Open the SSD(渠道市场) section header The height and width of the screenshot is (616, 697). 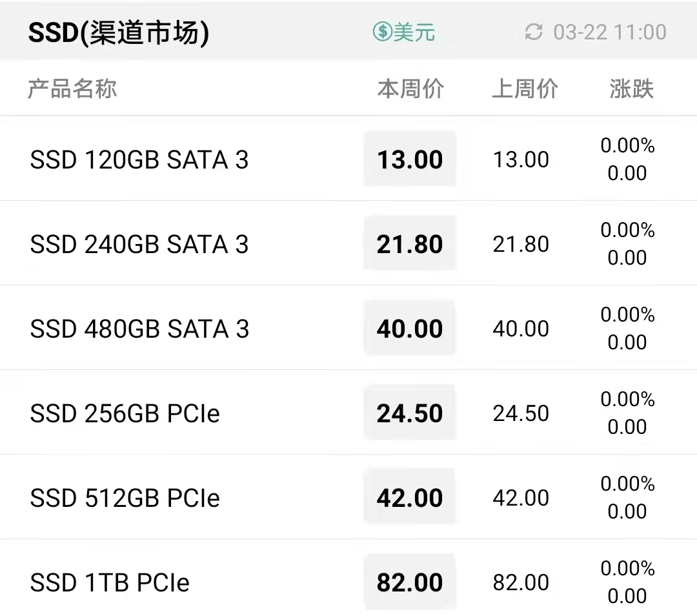coord(118,32)
